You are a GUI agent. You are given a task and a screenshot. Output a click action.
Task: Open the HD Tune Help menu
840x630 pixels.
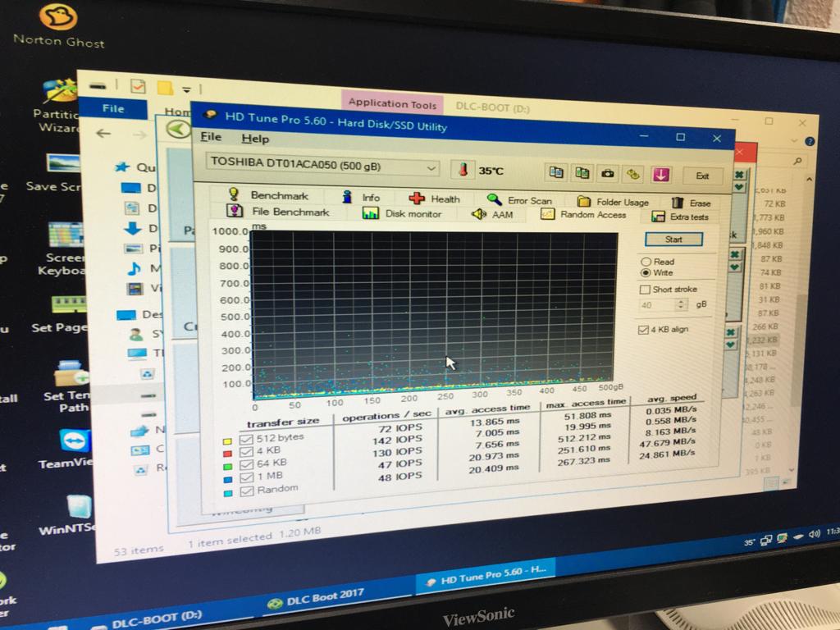(x=255, y=139)
